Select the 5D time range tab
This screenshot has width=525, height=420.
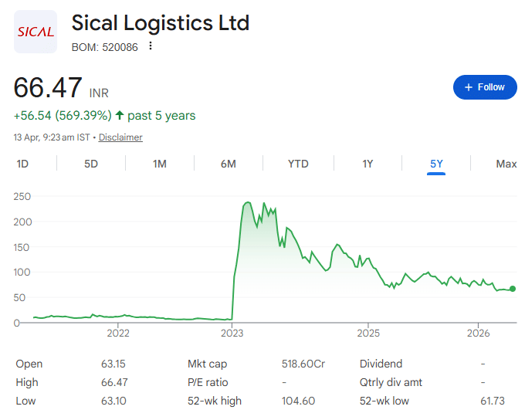click(x=91, y=164)
